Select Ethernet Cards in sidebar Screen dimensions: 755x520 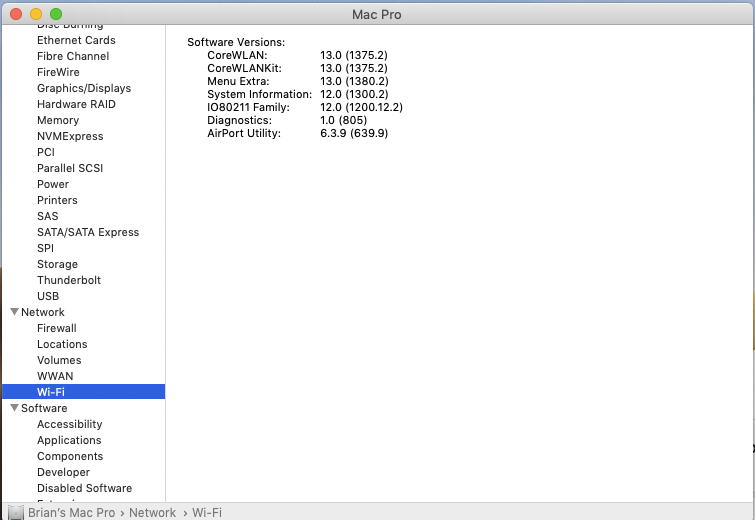coord(76,40)
